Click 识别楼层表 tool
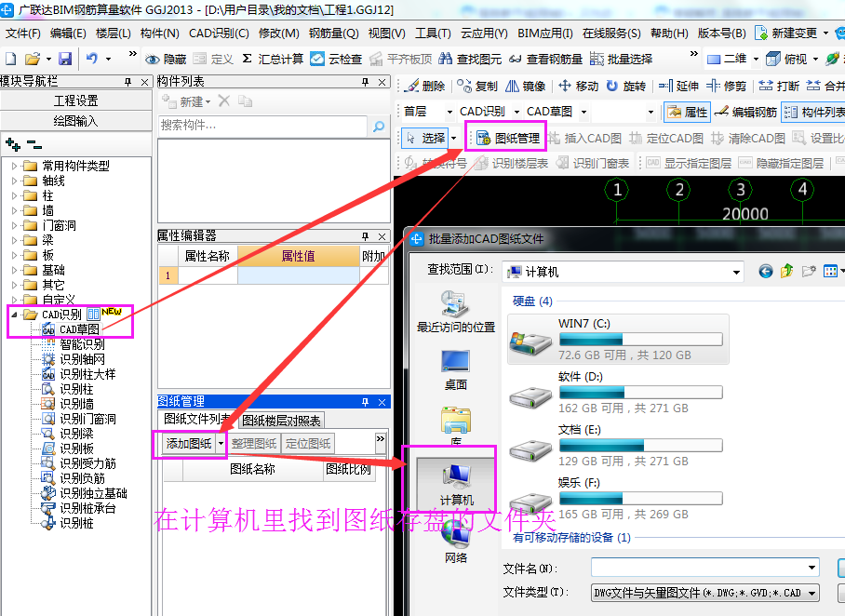 (x=511, y=163)
